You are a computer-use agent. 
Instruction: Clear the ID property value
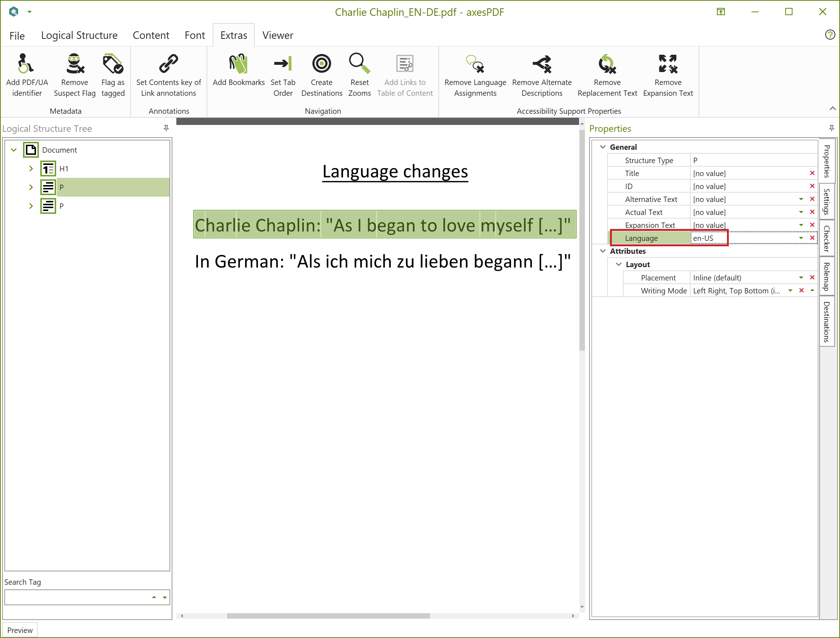[812, 186]
